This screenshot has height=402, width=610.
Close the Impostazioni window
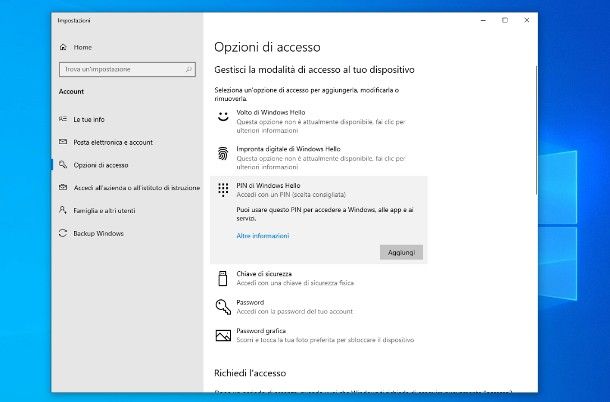tap(527, 20)
